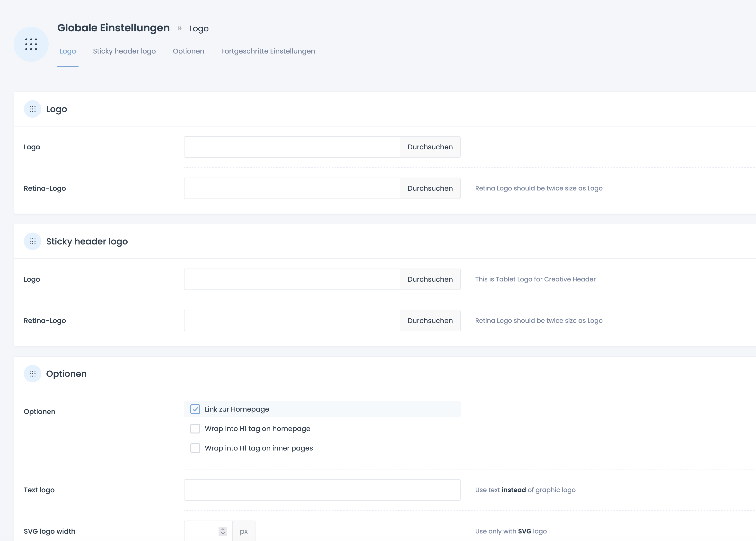Click the SVG logo width stepper arrows
Viewport: 756px width, 541px height.
(x=223, y=531)
